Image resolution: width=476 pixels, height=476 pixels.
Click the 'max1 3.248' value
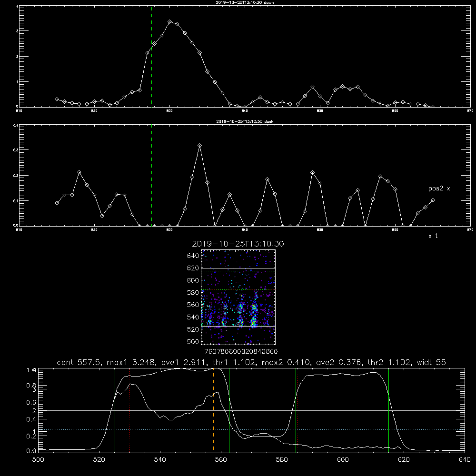coord(131,362)
